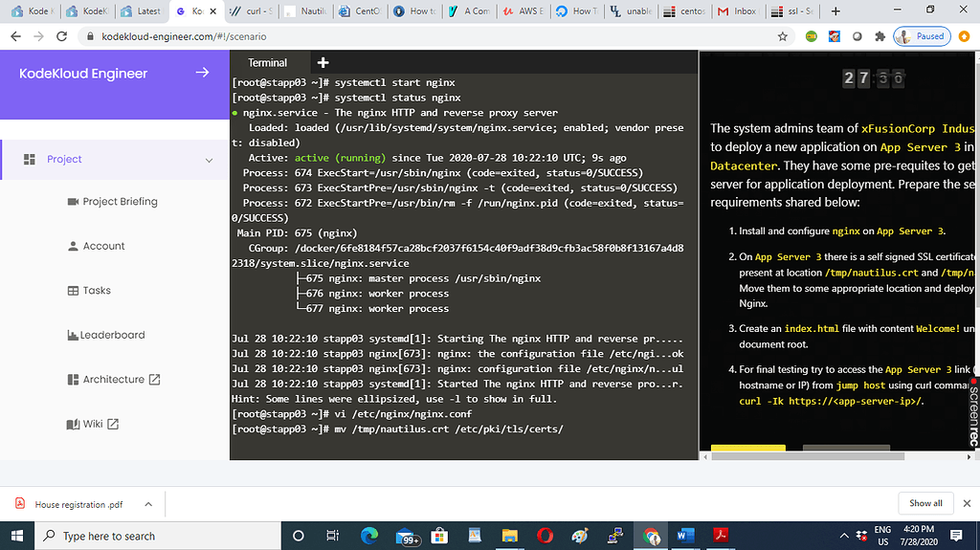
Task: Open Leaderboard in sidebar
Action: 112,335
